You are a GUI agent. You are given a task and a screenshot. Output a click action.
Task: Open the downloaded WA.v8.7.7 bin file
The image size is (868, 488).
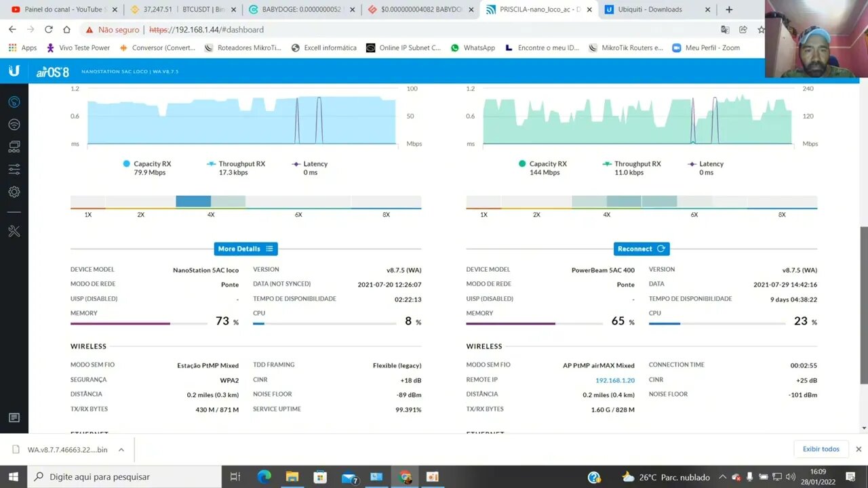[61, 449]
